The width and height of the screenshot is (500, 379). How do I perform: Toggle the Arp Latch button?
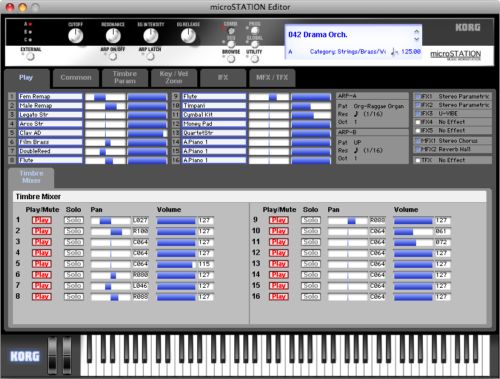150,57
